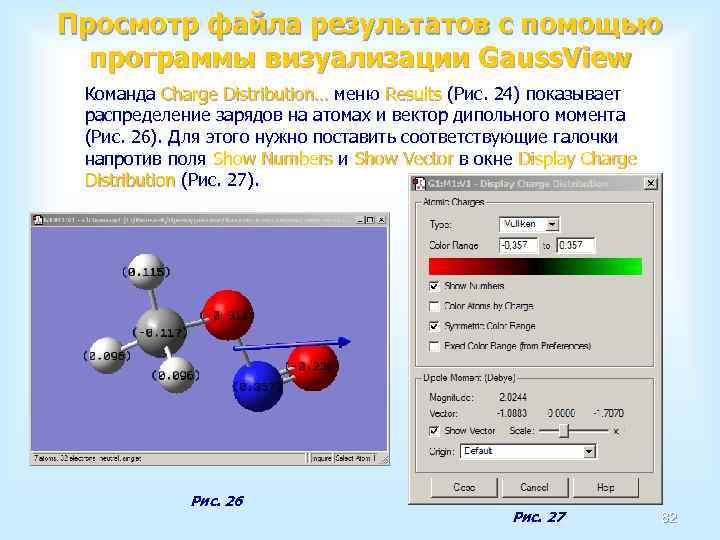
Task: Click the dipole Magnitude value 2.0244
Action: point(513,397)
